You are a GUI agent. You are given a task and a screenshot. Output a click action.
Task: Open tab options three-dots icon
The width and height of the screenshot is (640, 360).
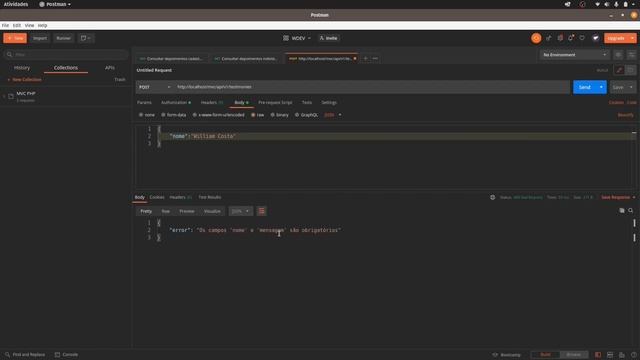375,58
